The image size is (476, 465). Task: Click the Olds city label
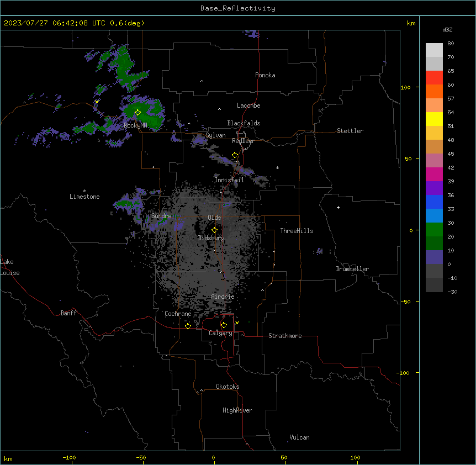pyautogui.click(x=214, y=218)
